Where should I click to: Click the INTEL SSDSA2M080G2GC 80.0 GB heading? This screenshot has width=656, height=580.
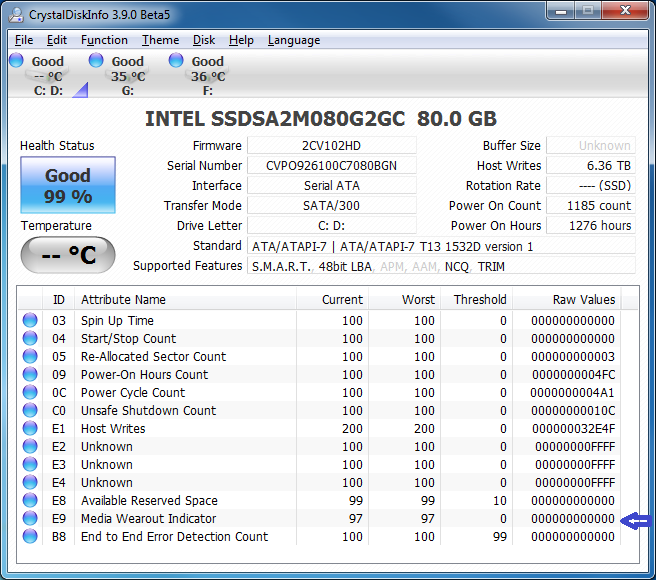(321, 119)
